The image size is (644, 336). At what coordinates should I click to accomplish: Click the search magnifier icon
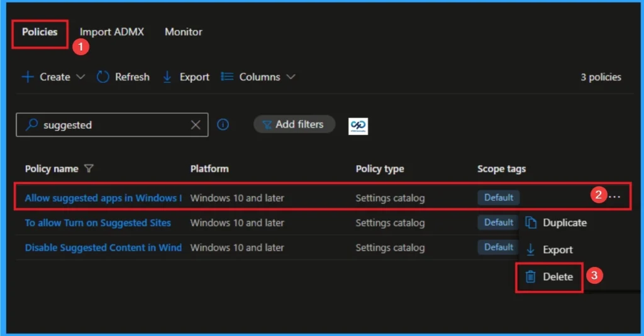(31, 124)
